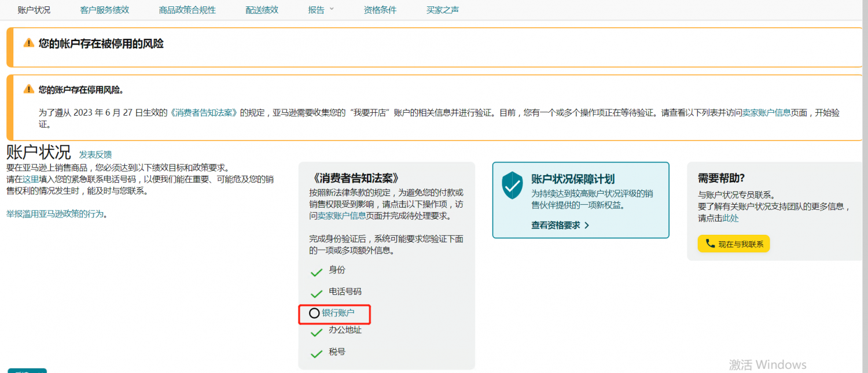The image size is (868, 373).
Task: Click the 办公地址 verification label
Action: [x=345, y=330]
